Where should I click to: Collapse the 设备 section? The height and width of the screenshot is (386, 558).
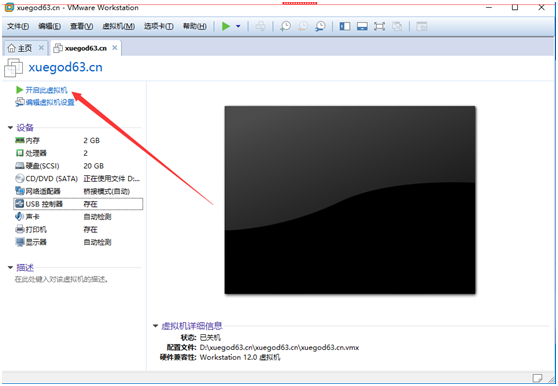coord(10,127)
